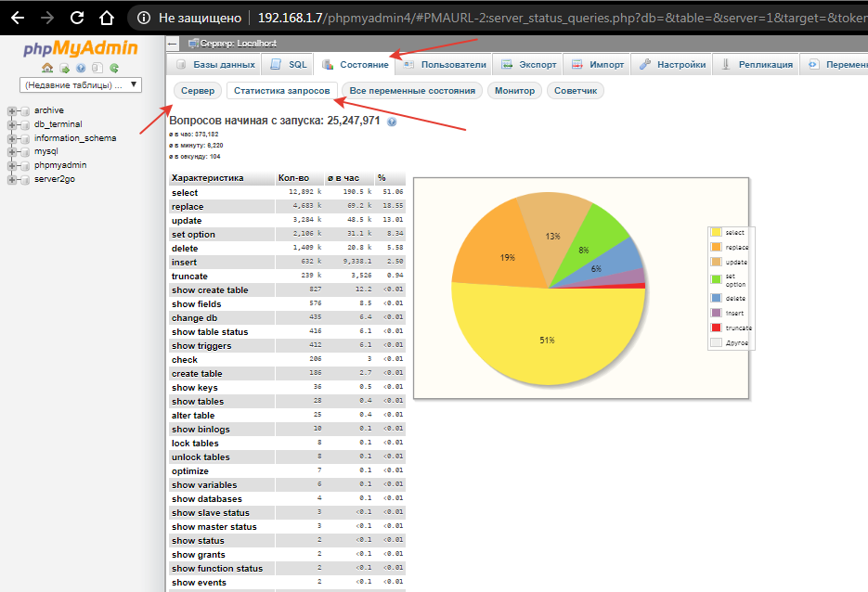Open the Экспорт tab
Viewport: 868px width, 592px height.
point(527,65)
